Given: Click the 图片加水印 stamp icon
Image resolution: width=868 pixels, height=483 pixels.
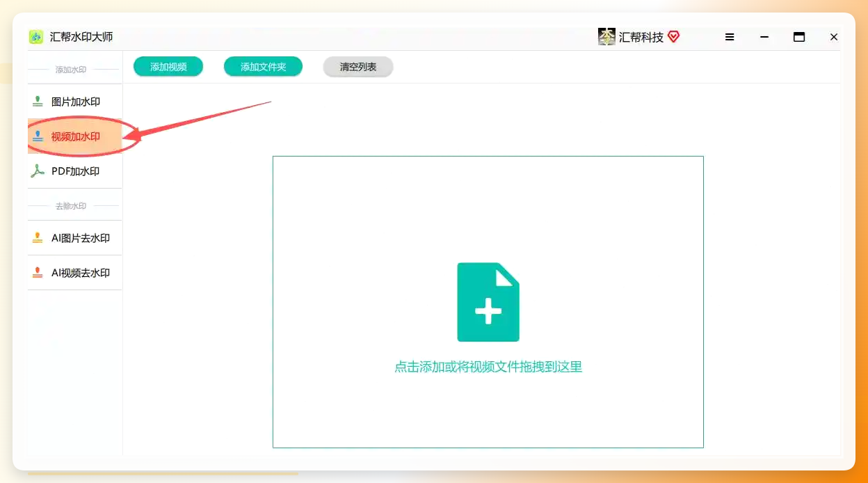Looking at the screenshot, I should pos(38,102).
